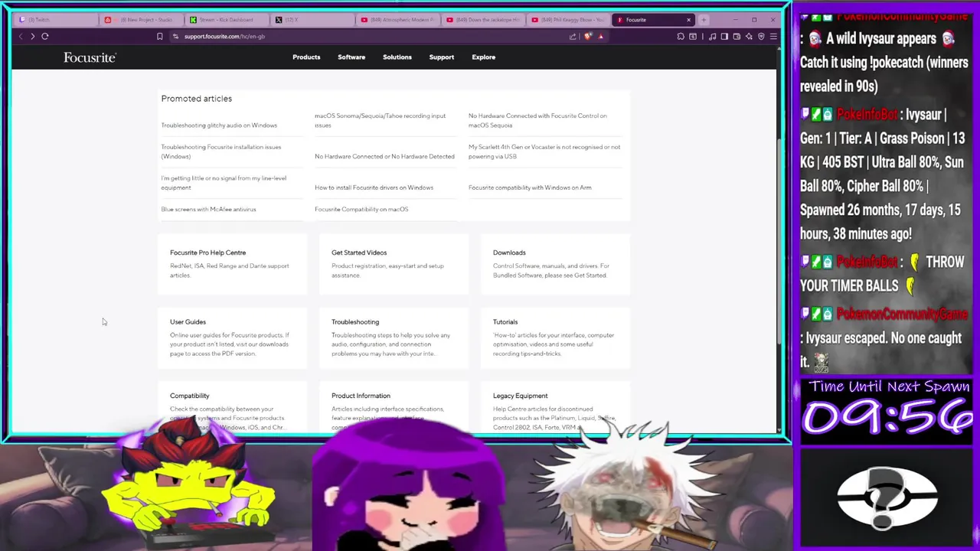Reload the Focusrite support page

pyautogui.click(x=45, y=36)
